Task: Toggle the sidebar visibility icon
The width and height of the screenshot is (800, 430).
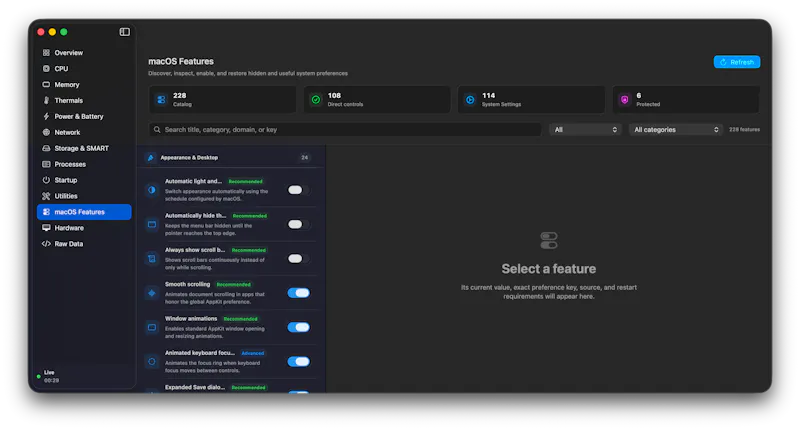Action: [x=124, y=32]
